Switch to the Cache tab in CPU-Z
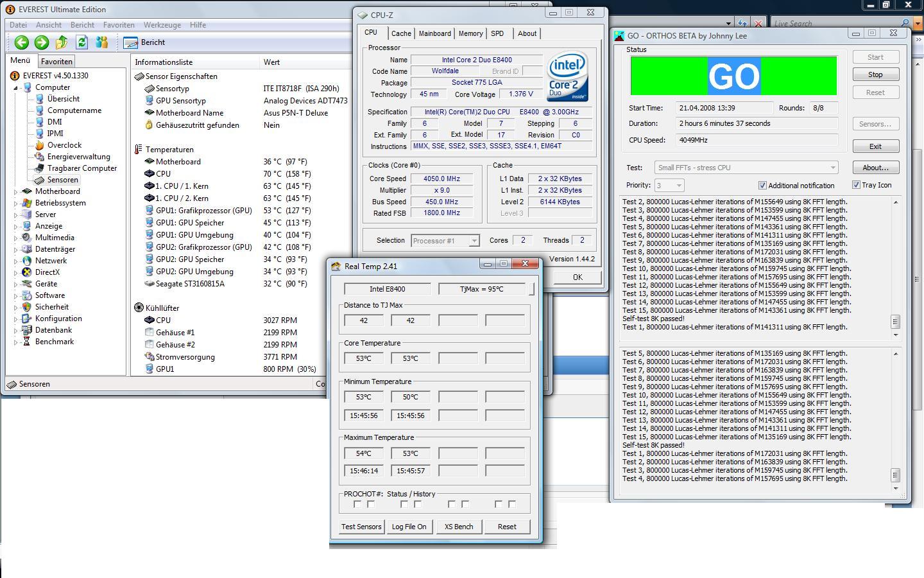The height and width of the screenshot is (578, 924). coord(401,33)
